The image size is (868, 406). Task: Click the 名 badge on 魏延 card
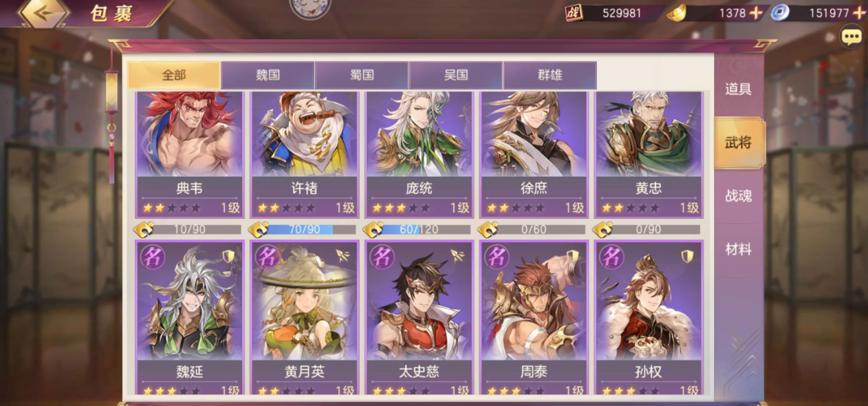[x=152, y=256]
